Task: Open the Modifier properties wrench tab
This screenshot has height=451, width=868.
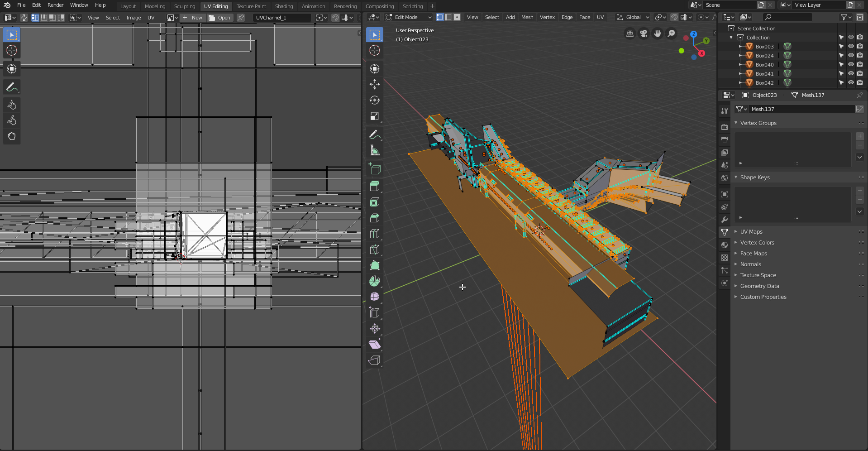Action: 725,220
